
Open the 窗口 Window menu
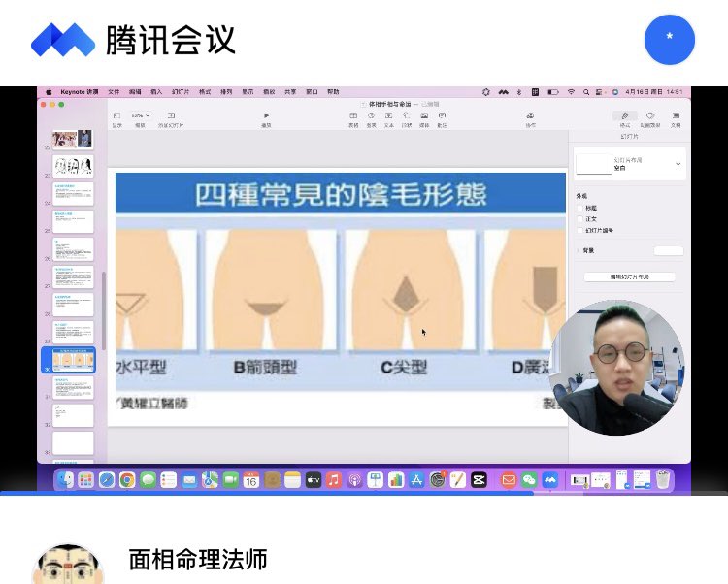(312, 92)
